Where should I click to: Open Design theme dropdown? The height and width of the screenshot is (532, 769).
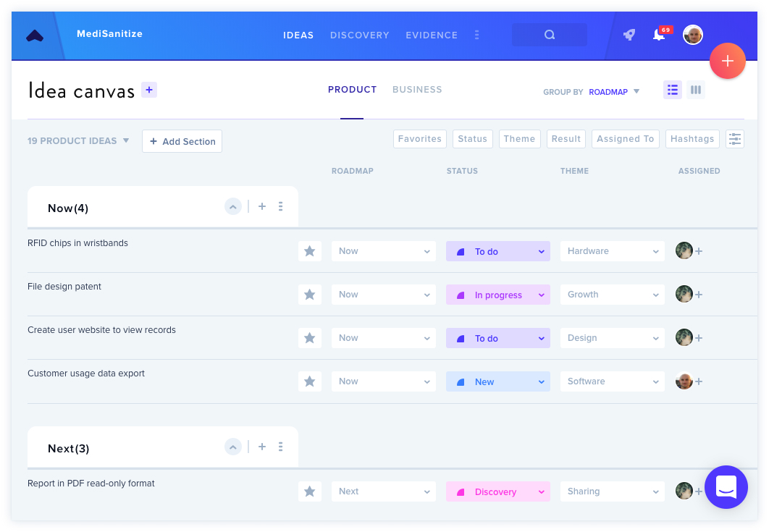pos(612,338)
